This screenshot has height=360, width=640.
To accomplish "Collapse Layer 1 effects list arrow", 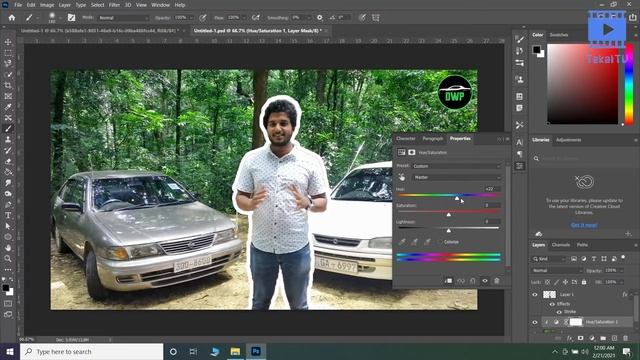I will 631,294.
